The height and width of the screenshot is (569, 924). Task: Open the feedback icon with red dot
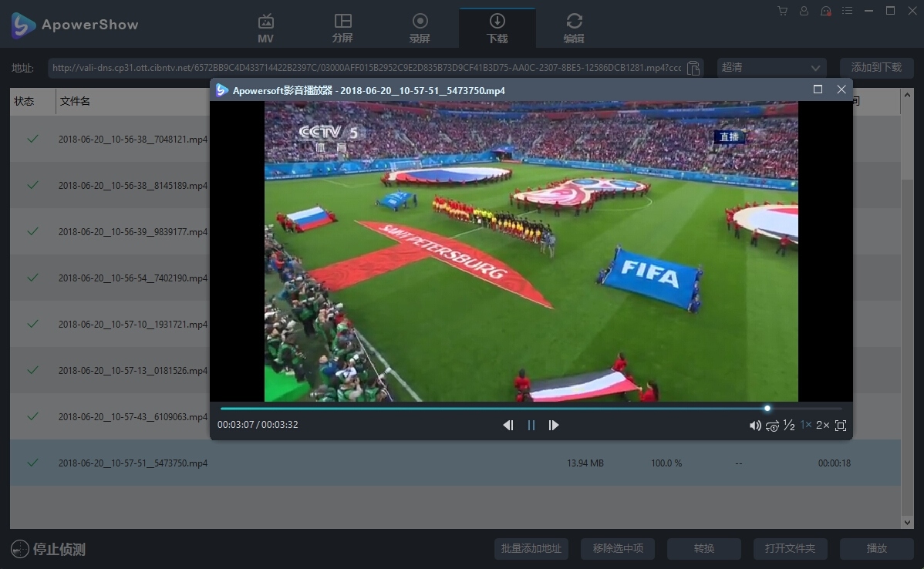[x=825, y=11]
